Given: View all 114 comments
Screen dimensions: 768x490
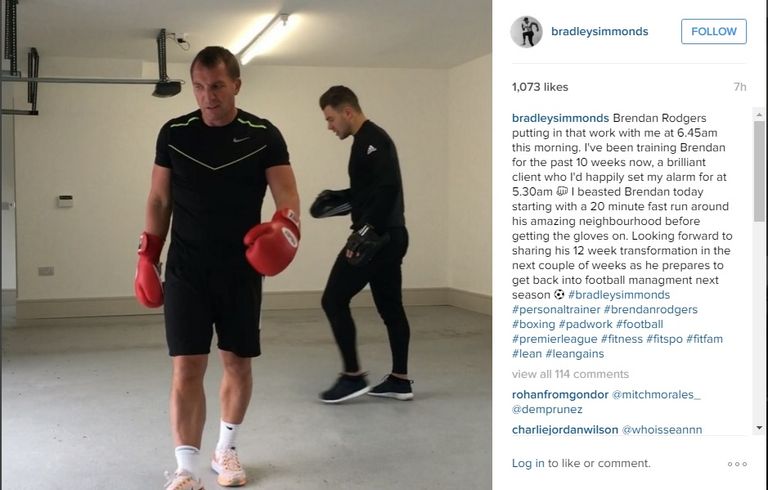Looking at the screenshot, I should tap(570, 374).
